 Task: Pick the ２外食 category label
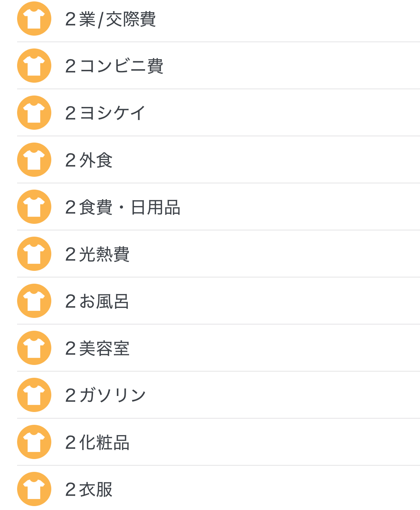(89, 160)
